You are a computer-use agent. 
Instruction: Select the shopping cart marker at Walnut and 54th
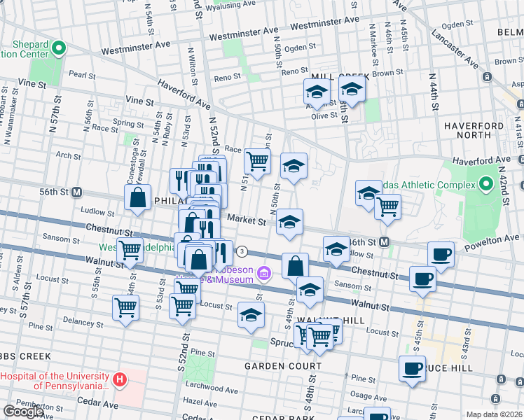pos(130,252)
